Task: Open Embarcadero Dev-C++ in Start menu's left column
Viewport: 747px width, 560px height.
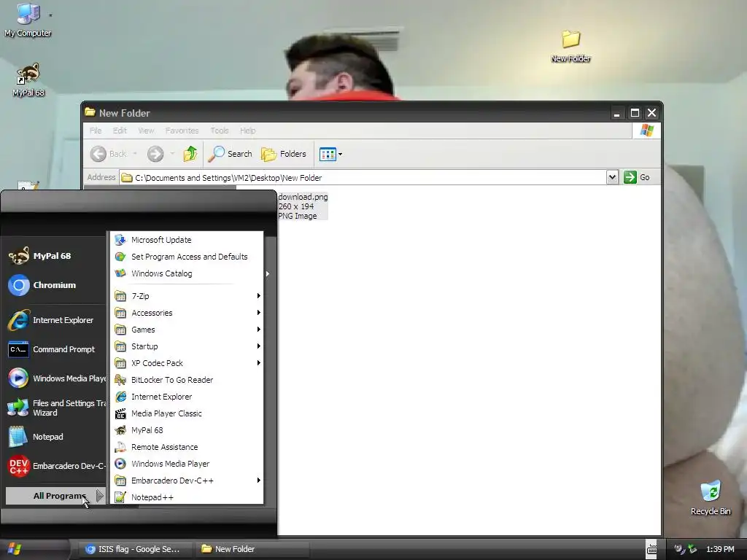Action: (55, 466)
